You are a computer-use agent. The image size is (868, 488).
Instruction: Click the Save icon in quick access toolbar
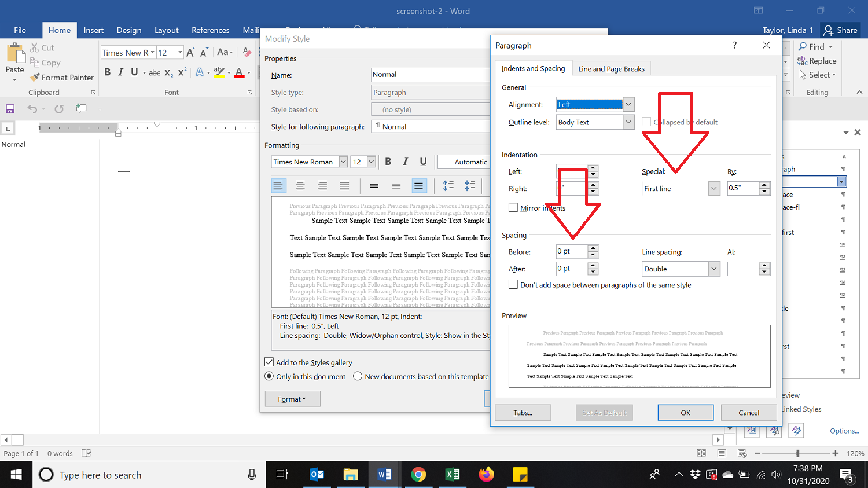point(10,109)
